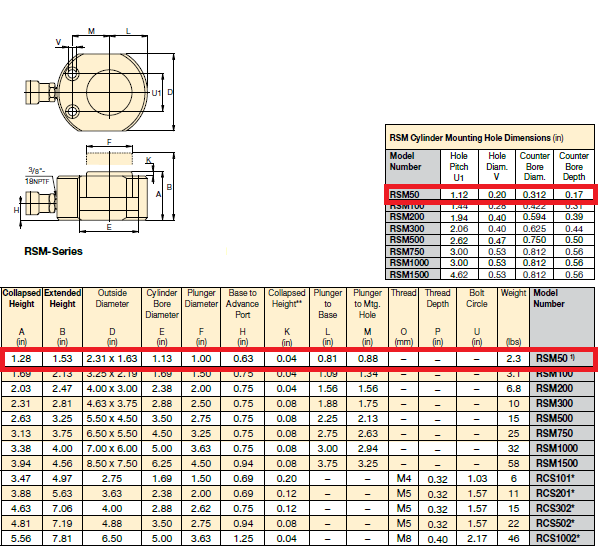
Task: Click Extended Height B column header
Action: tap(62, 317)
